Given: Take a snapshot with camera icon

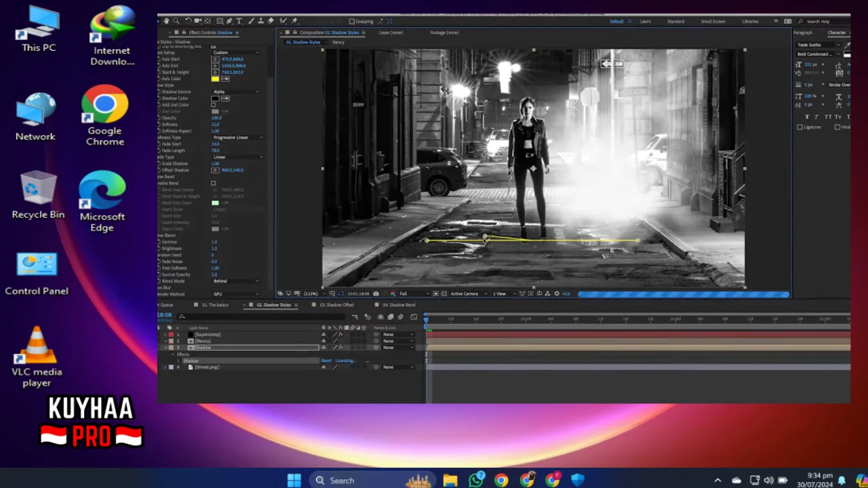Looking at the screenshot, I should tap(376, 293).
